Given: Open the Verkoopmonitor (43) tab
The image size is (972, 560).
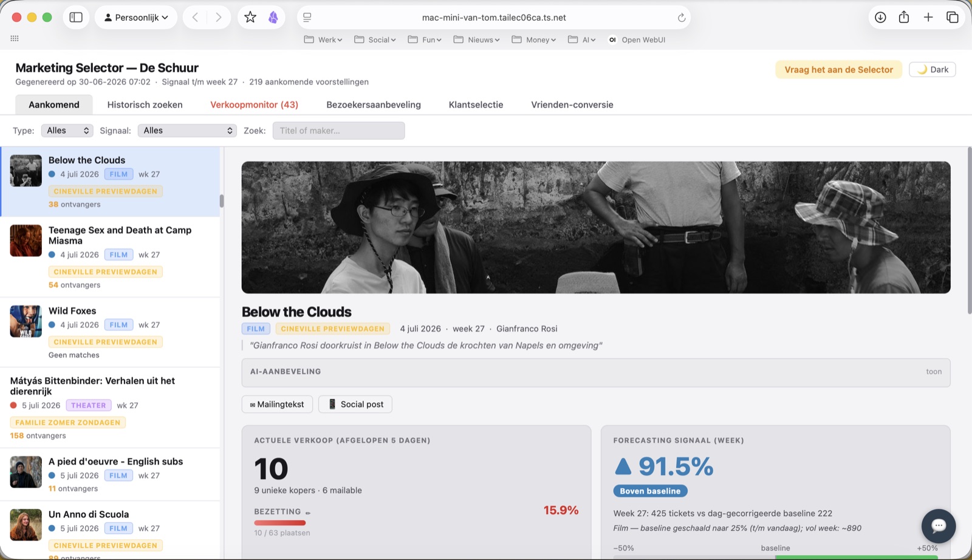Looking at the screenshot, I should (254, 104).
